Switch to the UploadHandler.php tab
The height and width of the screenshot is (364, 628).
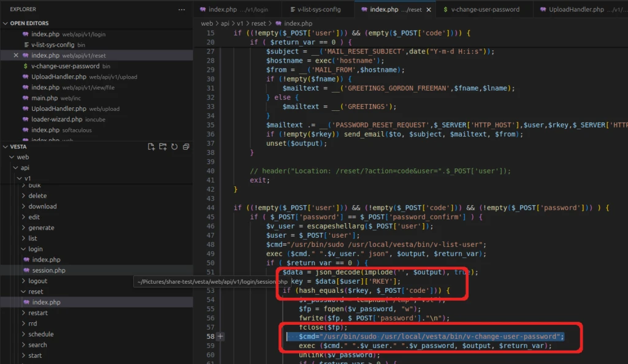(581, 9)
